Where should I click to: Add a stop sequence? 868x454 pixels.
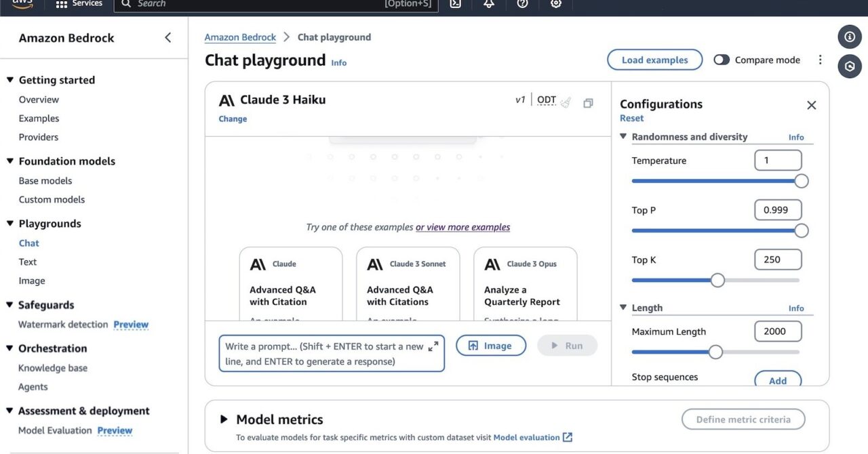click(x=778, y=379)
